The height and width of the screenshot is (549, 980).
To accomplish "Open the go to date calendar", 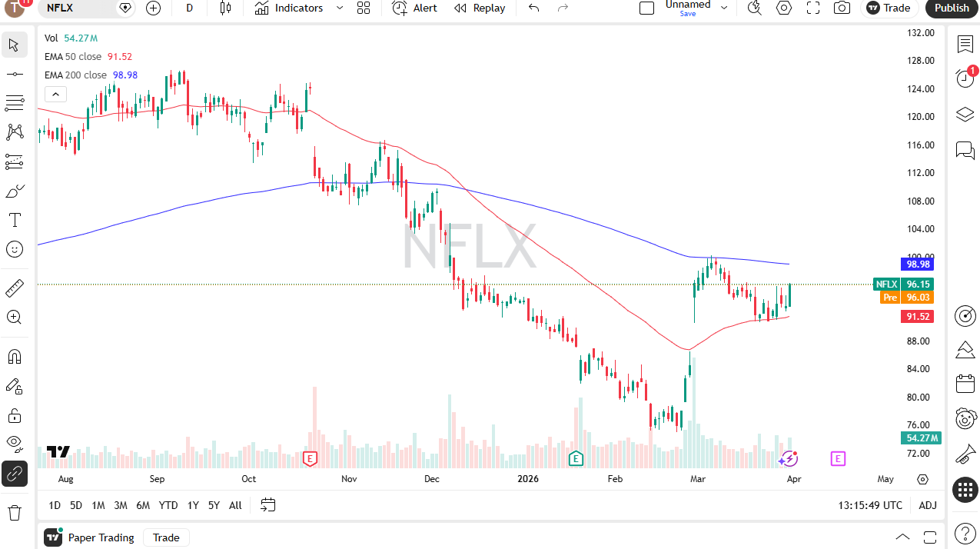I will 267,505.
